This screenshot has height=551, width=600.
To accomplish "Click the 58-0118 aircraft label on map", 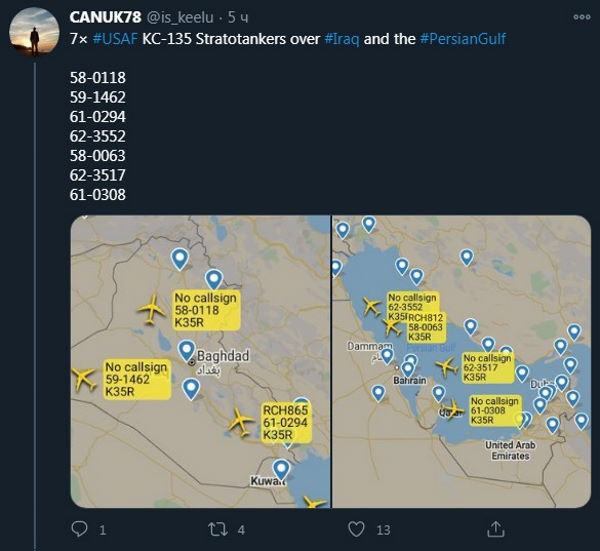I will [205, 311].
